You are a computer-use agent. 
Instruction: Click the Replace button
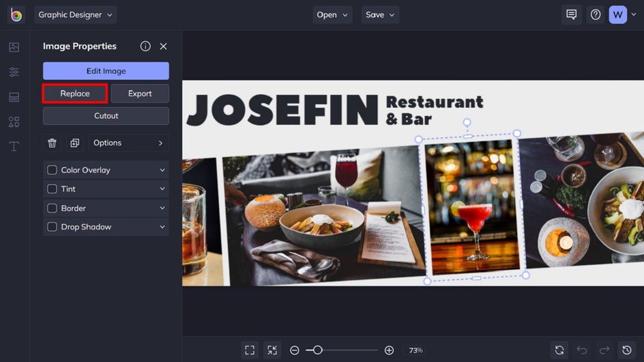75,94
